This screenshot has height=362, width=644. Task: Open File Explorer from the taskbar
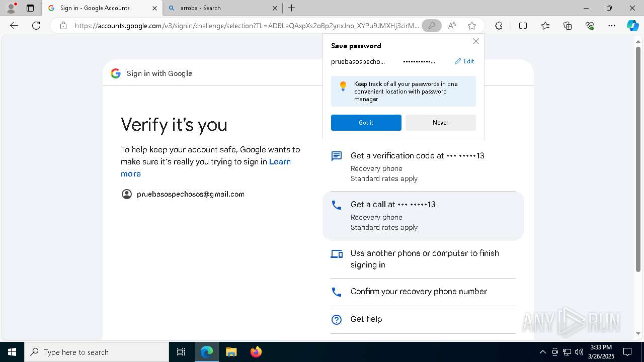coord(231,352)
